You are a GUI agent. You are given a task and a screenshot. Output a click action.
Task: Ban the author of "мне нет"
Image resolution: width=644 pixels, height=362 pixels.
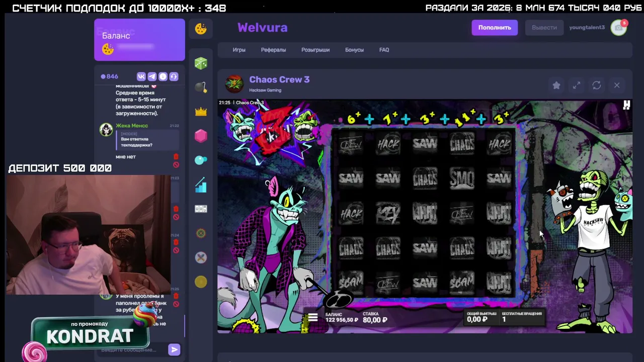point(176,164)
